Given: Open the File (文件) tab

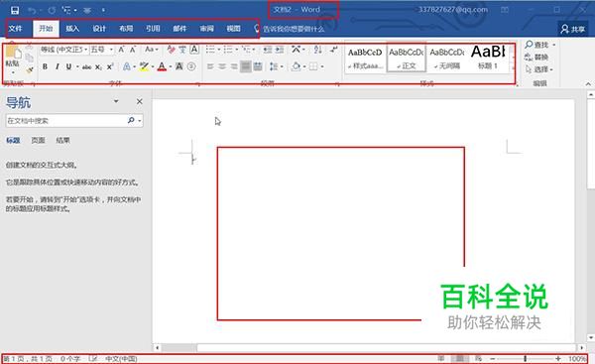Looking at the screenshot, I should click(16, 29).
